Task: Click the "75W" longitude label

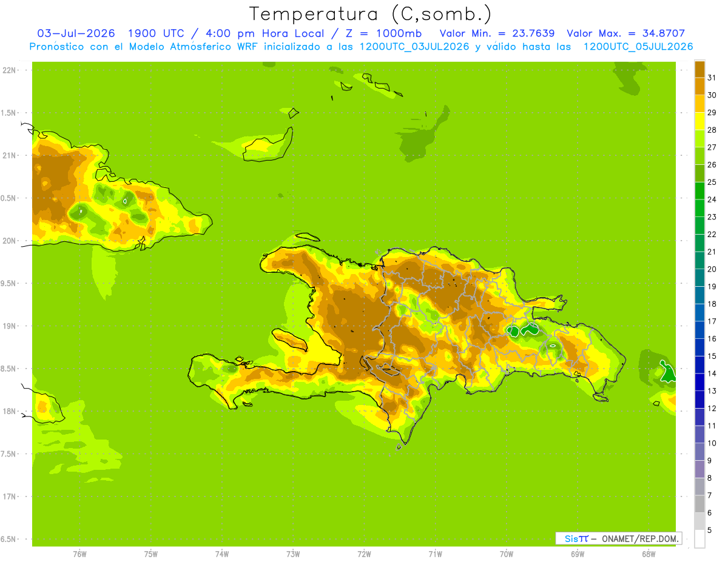Action: click(151, 554)
